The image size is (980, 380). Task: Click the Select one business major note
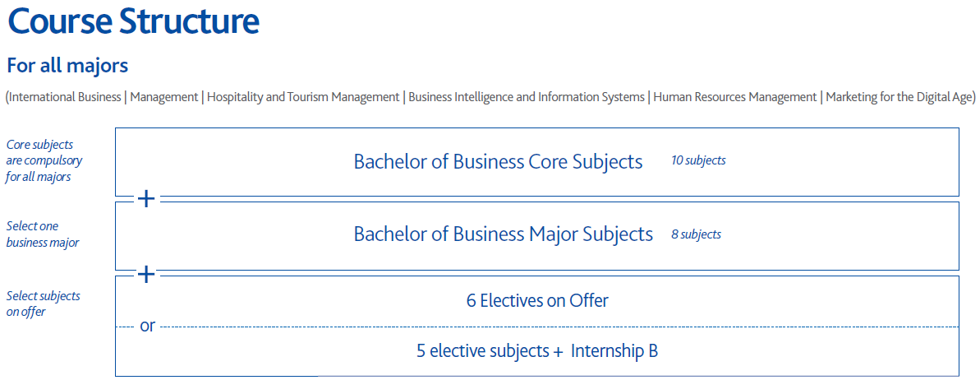43,234
